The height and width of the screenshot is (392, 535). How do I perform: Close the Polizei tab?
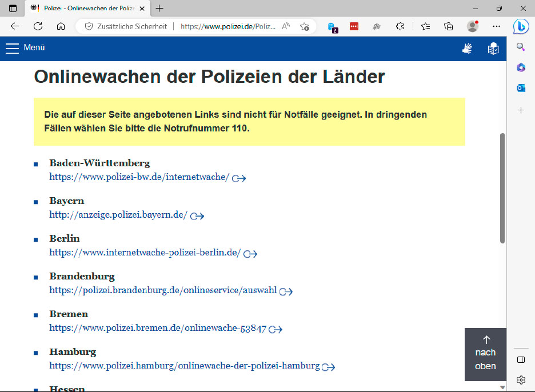142,9
